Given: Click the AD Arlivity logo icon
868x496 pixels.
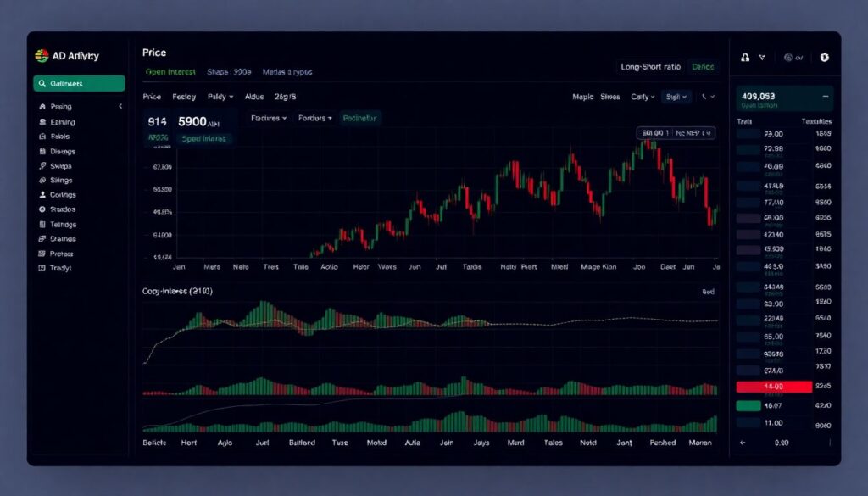Looking at the screenshot, I should (x=42, y=56).
